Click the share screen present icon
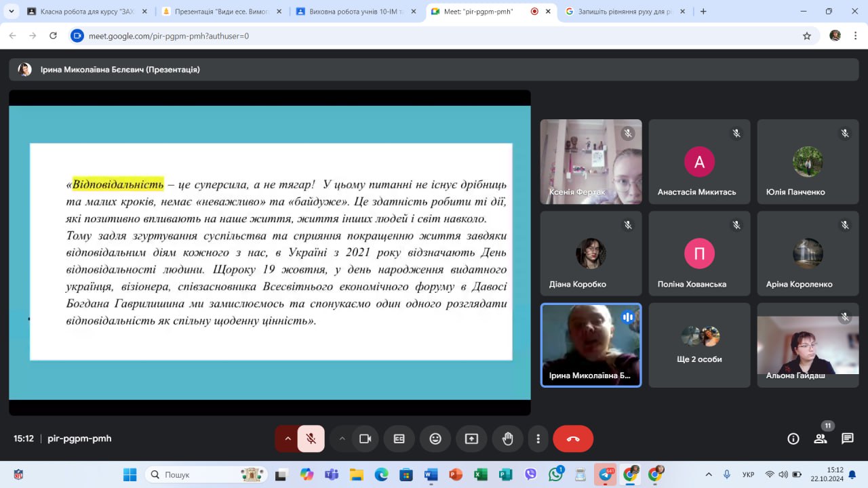 point(471,439)
